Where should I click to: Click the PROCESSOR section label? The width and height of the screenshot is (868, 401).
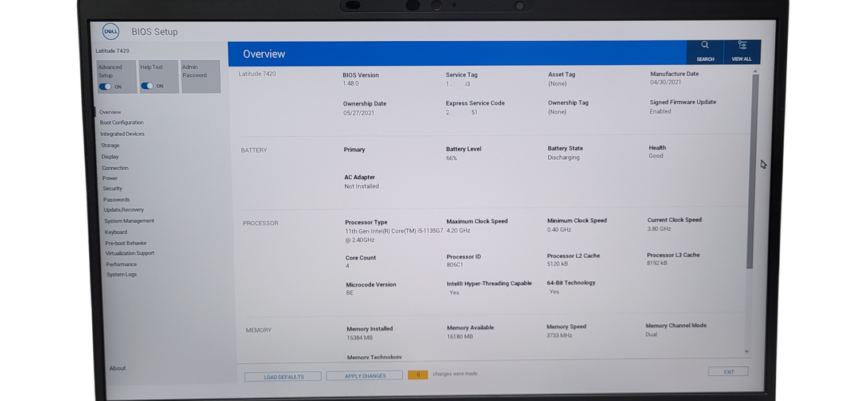[x=261, y=223]
